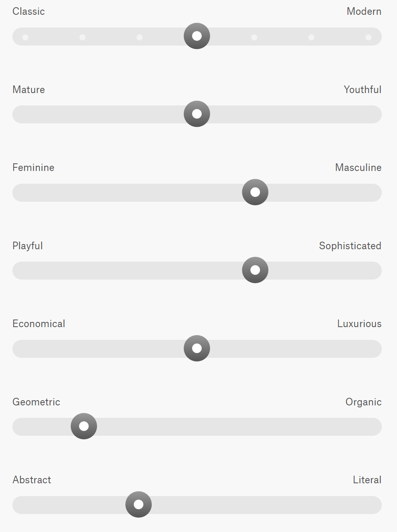397x532 pixels.
Task: Click the Playful-Sophisticated slider handle
Action: [255, 270]
